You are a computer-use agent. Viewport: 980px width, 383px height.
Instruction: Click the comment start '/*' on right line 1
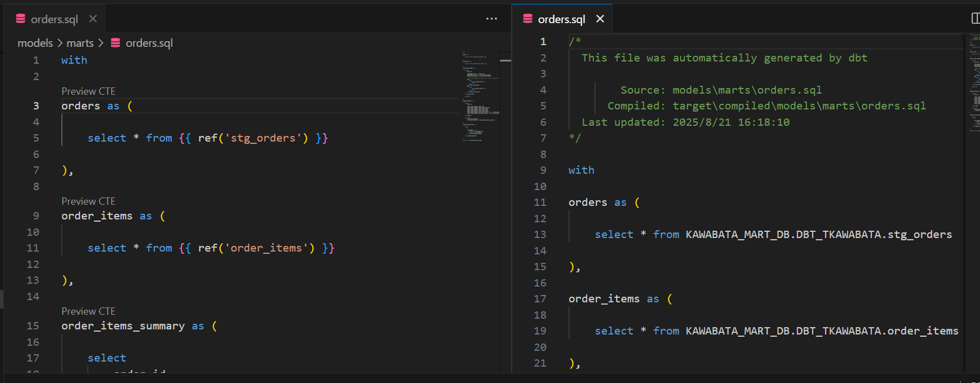[x=575, y=42]
